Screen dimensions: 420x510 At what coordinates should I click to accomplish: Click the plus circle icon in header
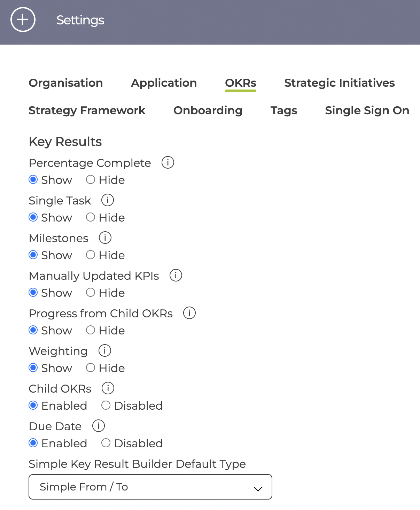coord(23,20)
